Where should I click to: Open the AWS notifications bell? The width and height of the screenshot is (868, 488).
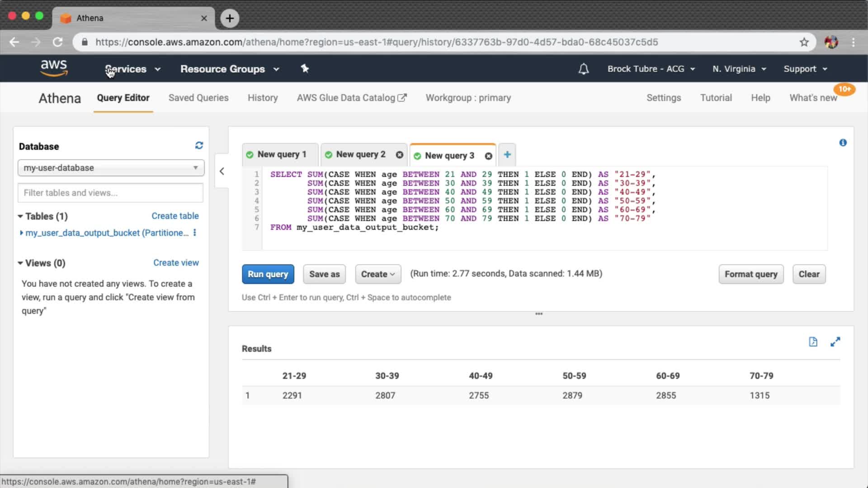584,69
